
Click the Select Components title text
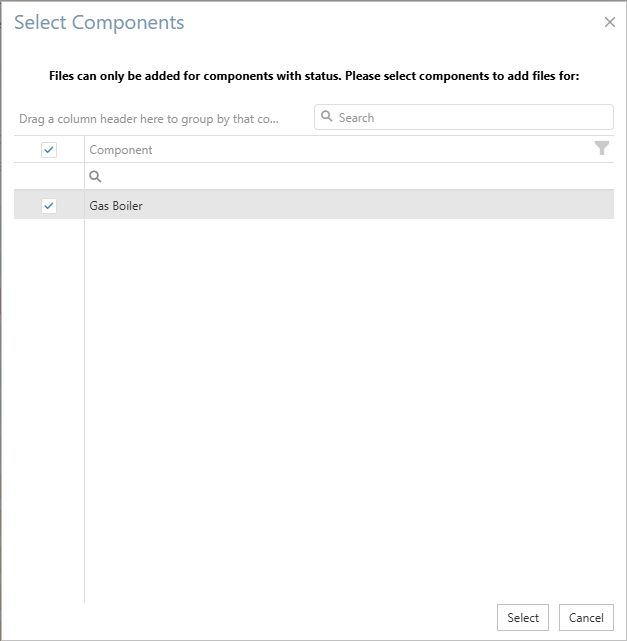tap(99, 22)
